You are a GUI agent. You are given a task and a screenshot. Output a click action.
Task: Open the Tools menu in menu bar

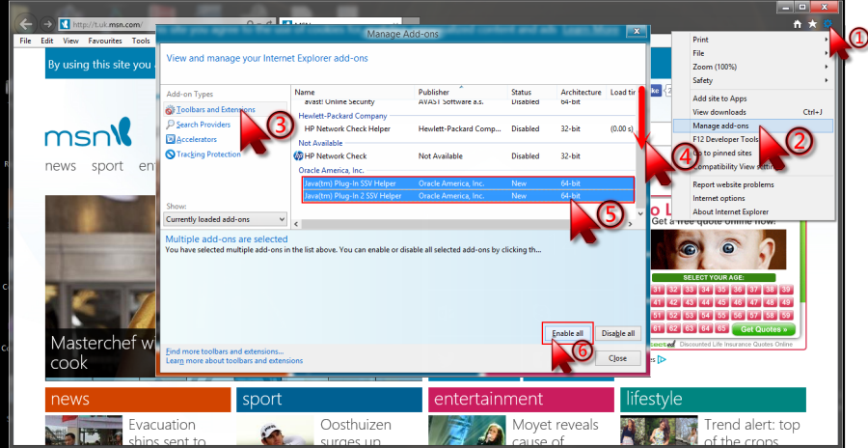[x=141, y=41]
